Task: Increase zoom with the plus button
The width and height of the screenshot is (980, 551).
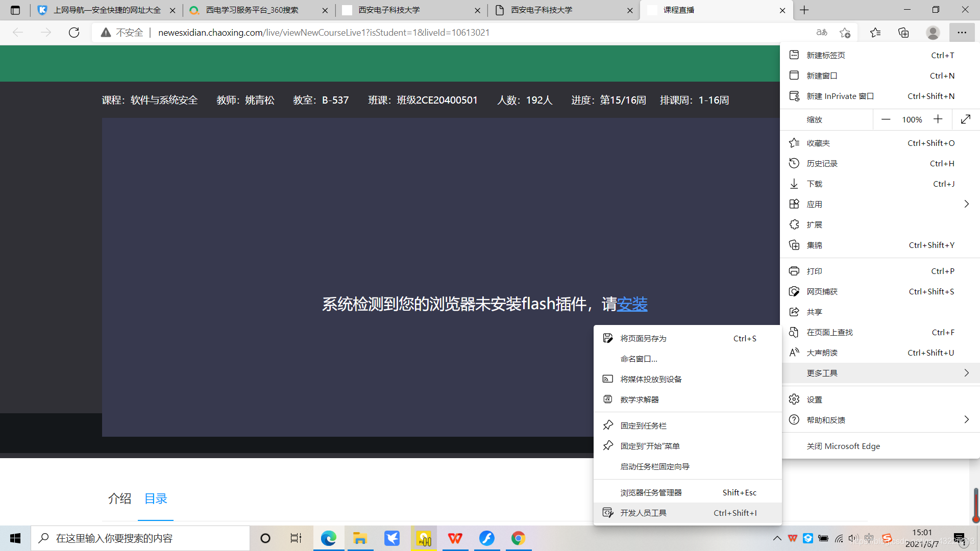Action: coord(938,119)
